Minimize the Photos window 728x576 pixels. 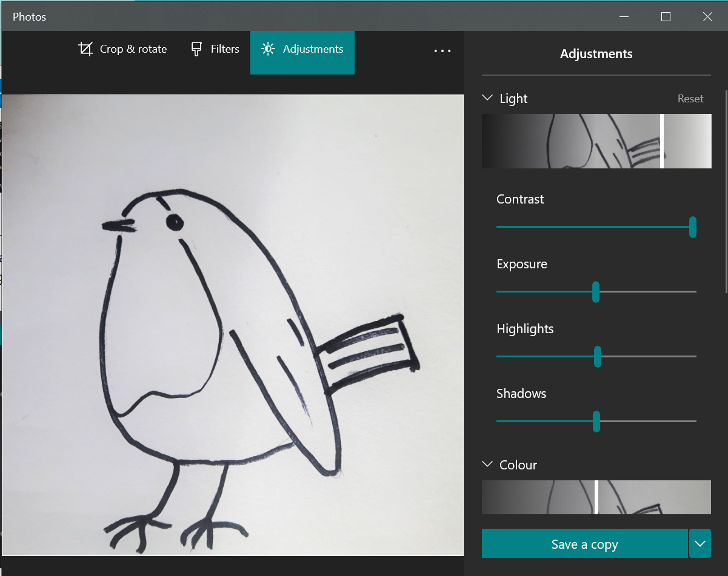tap(624, 17)
